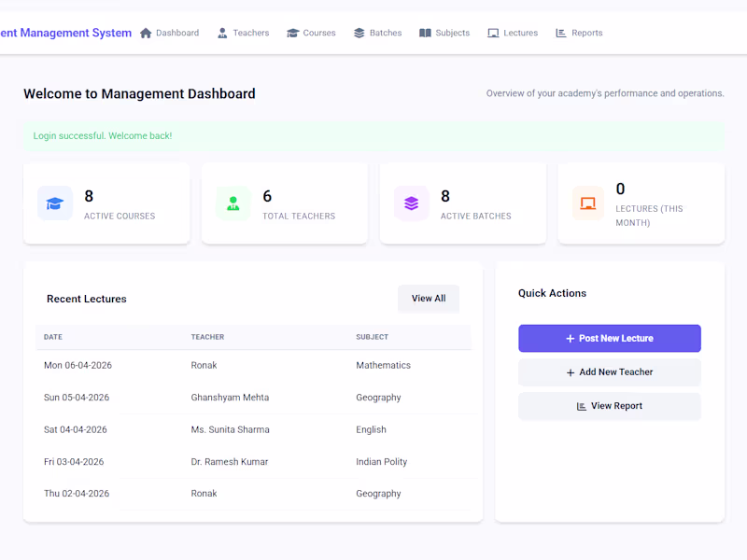Open the Teachers nav item
This screenshot has width=747, height=560.
[x=244, y=33]
